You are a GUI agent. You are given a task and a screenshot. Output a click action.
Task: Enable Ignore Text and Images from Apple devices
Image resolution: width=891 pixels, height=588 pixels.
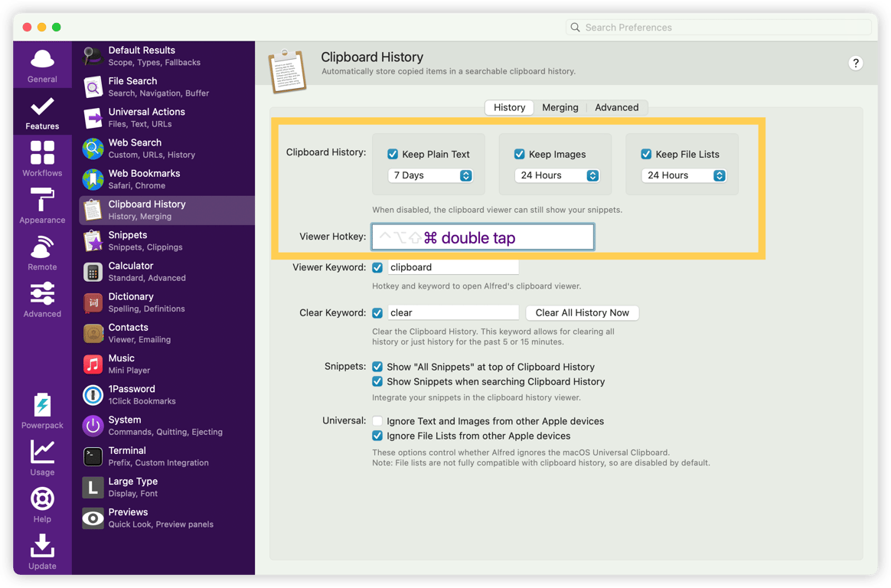(377, 421)
